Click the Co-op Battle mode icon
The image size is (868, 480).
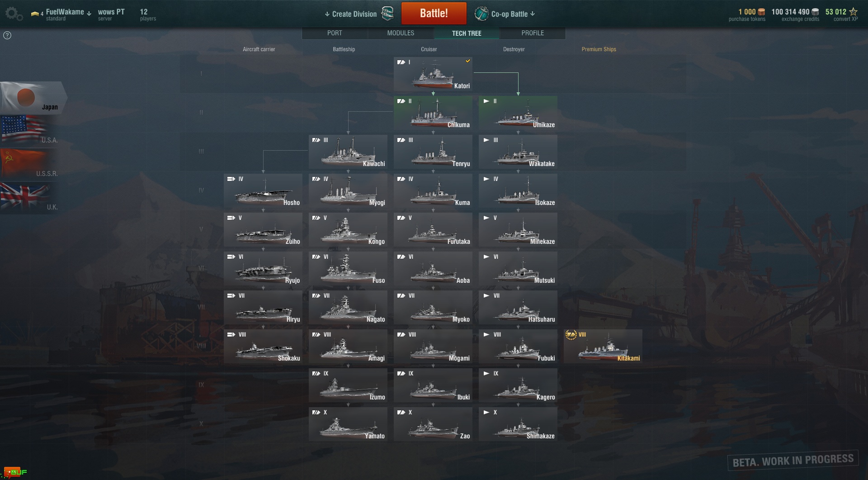(481, 14)
